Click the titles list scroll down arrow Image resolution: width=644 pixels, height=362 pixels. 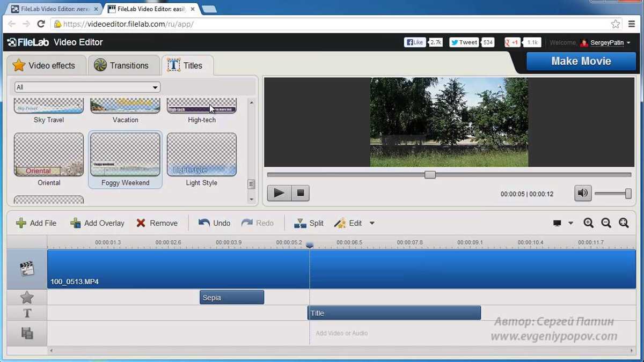[251, 200]
